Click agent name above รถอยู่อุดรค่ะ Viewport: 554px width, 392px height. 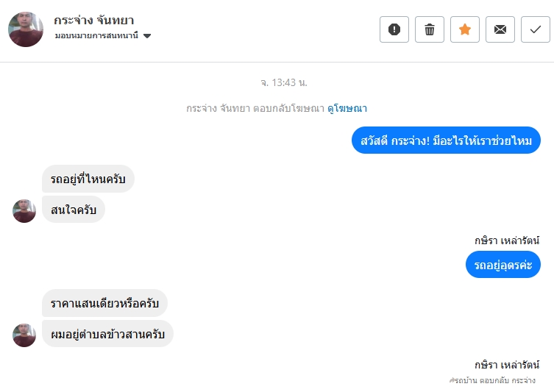pos(507,240)
